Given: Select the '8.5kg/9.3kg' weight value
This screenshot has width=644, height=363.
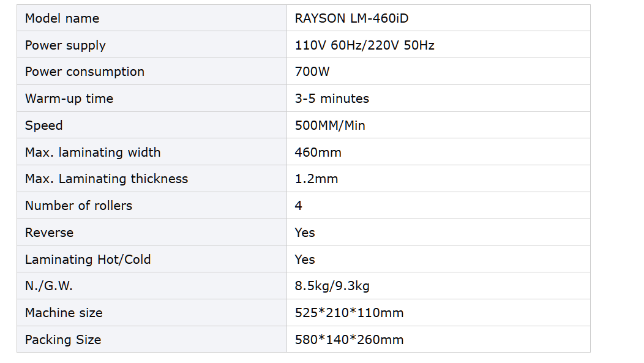Looking at the screenshot, I should pyautogui.click(x=332, y=286).
